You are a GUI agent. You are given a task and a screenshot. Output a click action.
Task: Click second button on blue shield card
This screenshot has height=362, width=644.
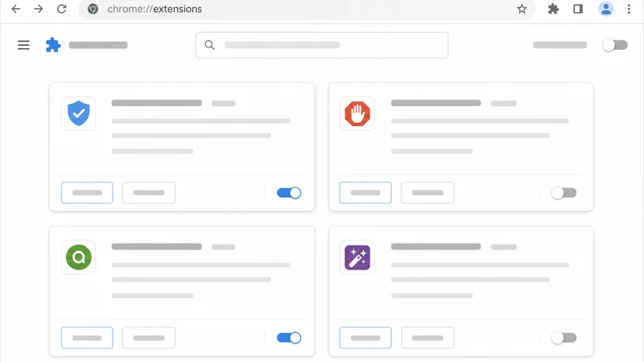pos(149,192)
